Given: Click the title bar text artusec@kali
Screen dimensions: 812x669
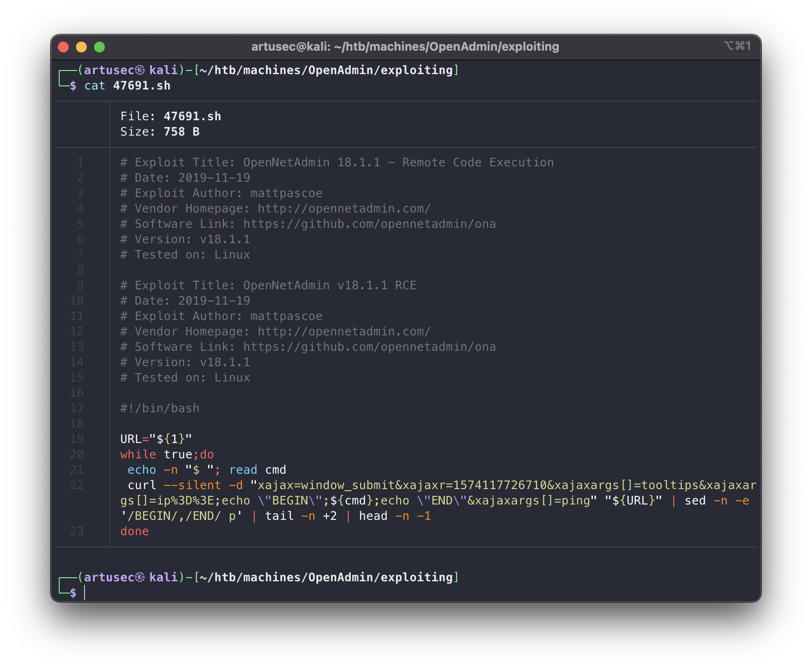Looking at the screenshot, I should (289, 46).
